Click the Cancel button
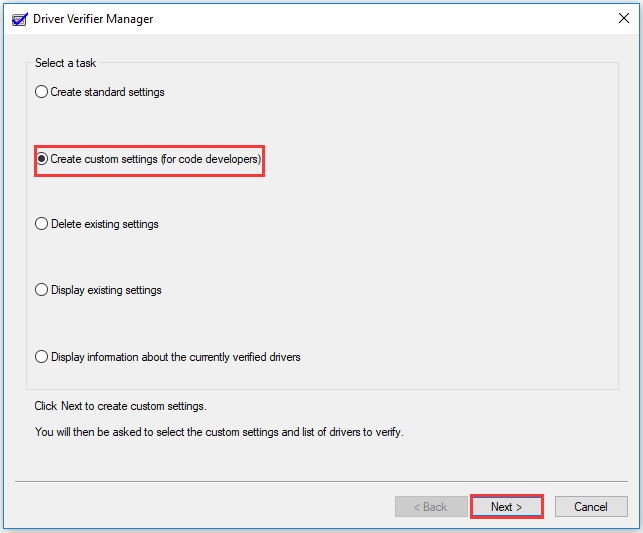 pos(591,507)
